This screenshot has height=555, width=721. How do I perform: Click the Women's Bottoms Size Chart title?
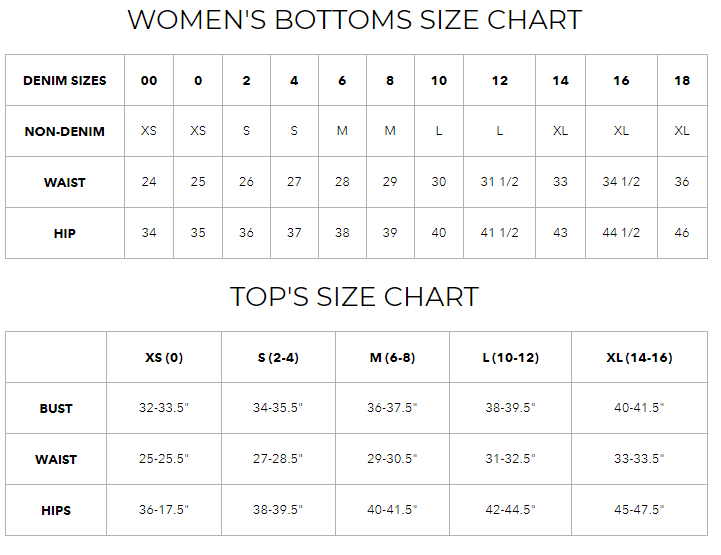pos(355,20)
